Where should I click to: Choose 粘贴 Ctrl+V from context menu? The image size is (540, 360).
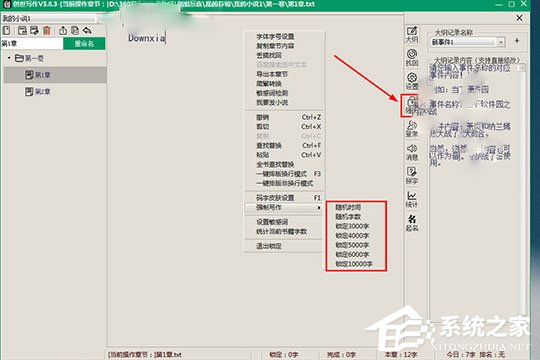(x=284, y=155)
